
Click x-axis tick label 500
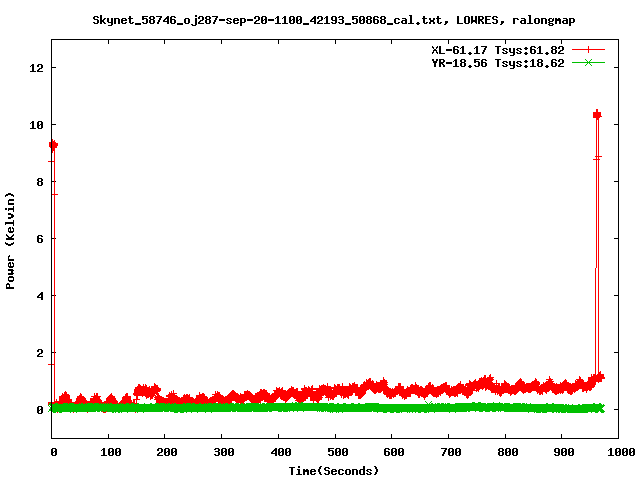337,452
